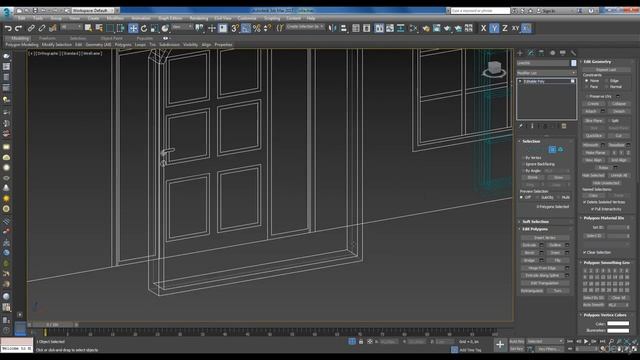
Task: Restrict transform to XY plane
Action: (516, 28)
